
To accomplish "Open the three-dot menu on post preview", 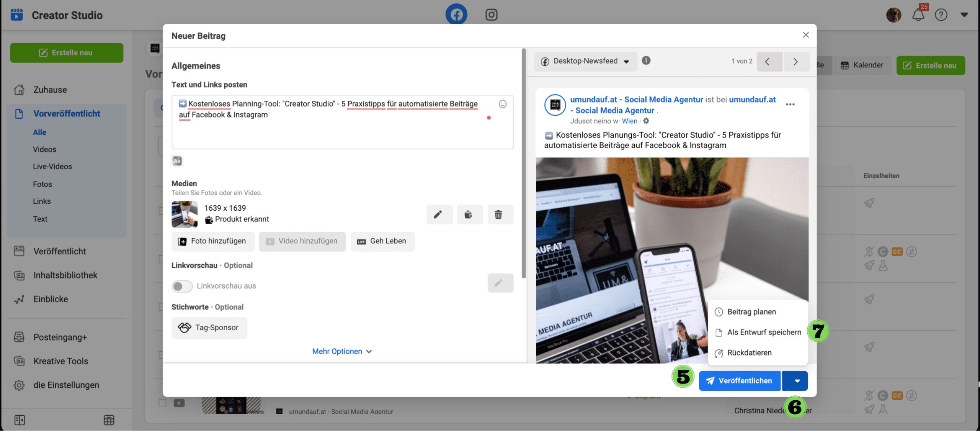I will click(x=790, y=104).
